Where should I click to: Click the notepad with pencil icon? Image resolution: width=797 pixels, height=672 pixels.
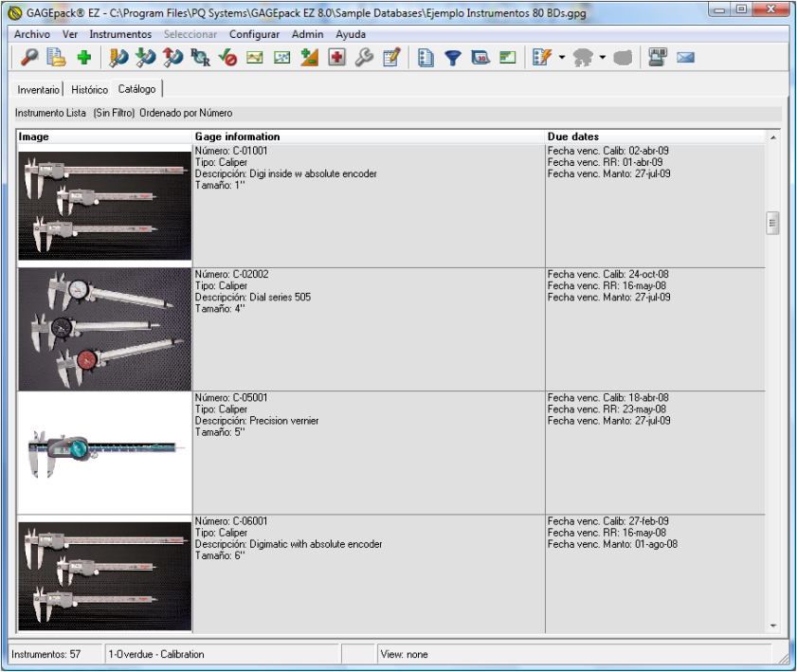coord(391,57)
